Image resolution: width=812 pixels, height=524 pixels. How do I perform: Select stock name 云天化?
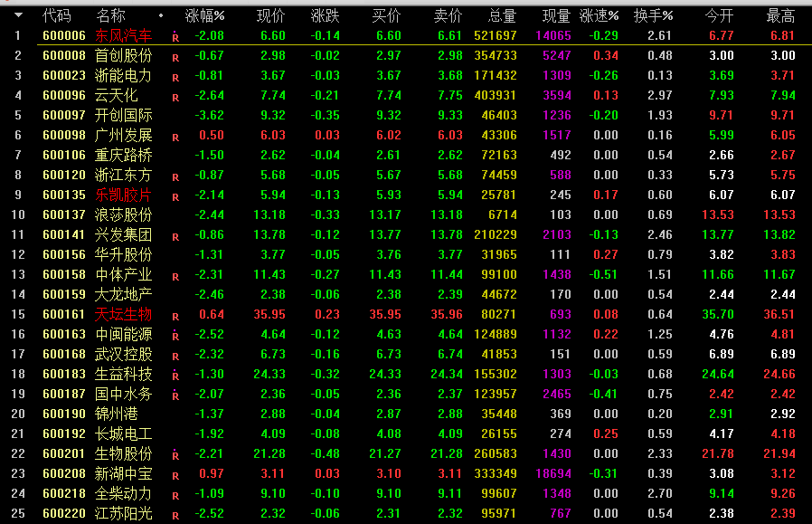coord(116,95)
